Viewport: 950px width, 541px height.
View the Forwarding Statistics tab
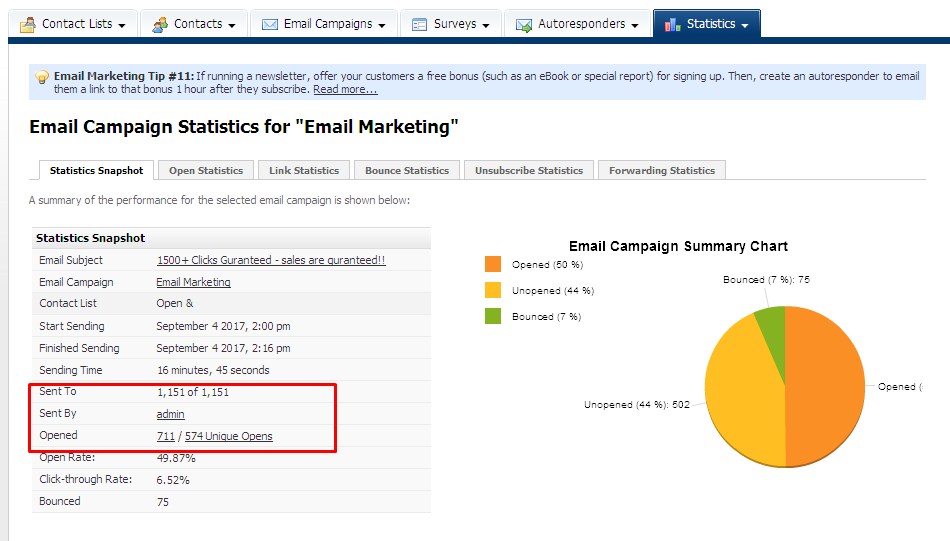point(662,171)
